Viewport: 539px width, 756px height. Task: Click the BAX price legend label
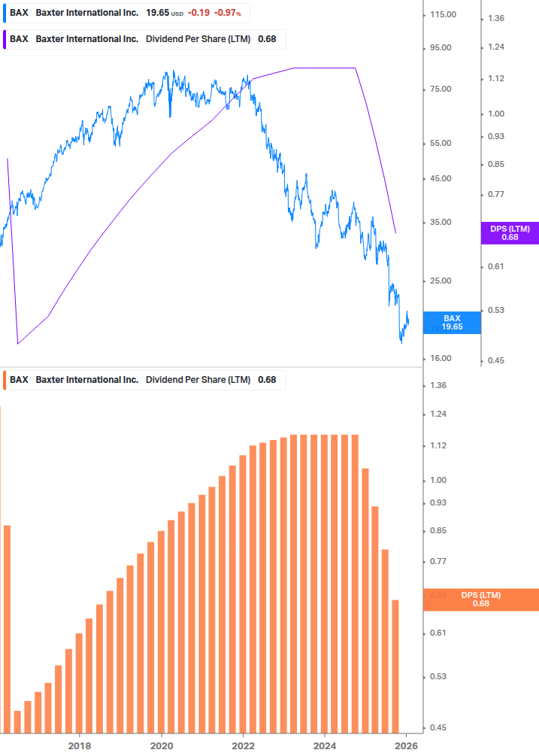126,13
